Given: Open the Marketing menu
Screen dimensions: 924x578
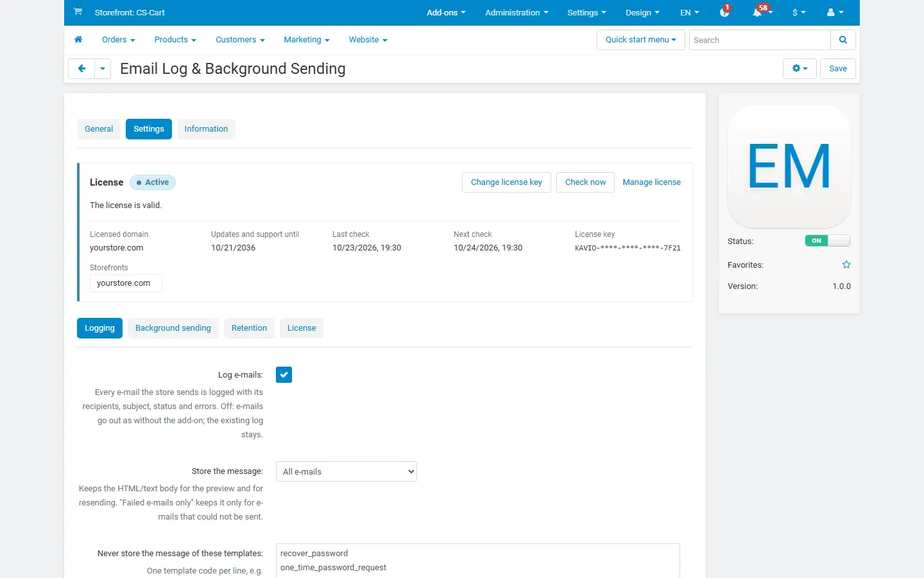Looking at the screenshot, I should point(307,40).
